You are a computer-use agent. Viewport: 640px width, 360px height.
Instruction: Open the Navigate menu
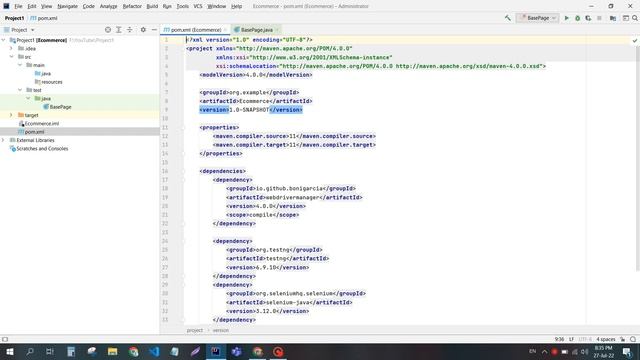(67, 6)
